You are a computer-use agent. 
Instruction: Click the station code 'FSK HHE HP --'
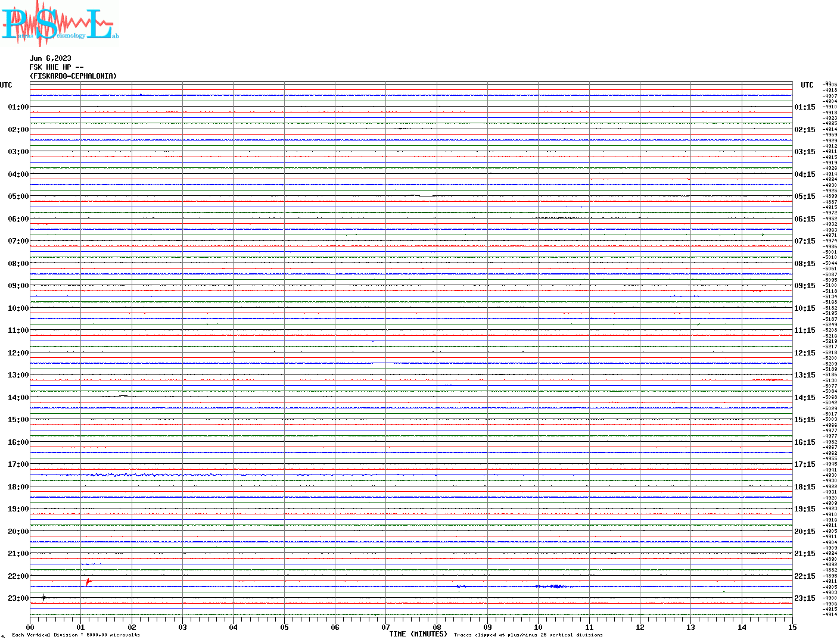coord(57,67)
